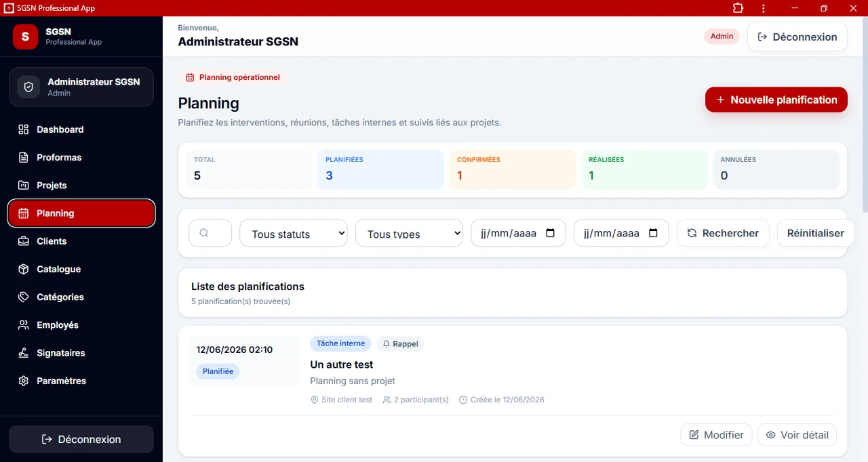Click the plus icon on Nouvelle planification

(x=720, y=100)
